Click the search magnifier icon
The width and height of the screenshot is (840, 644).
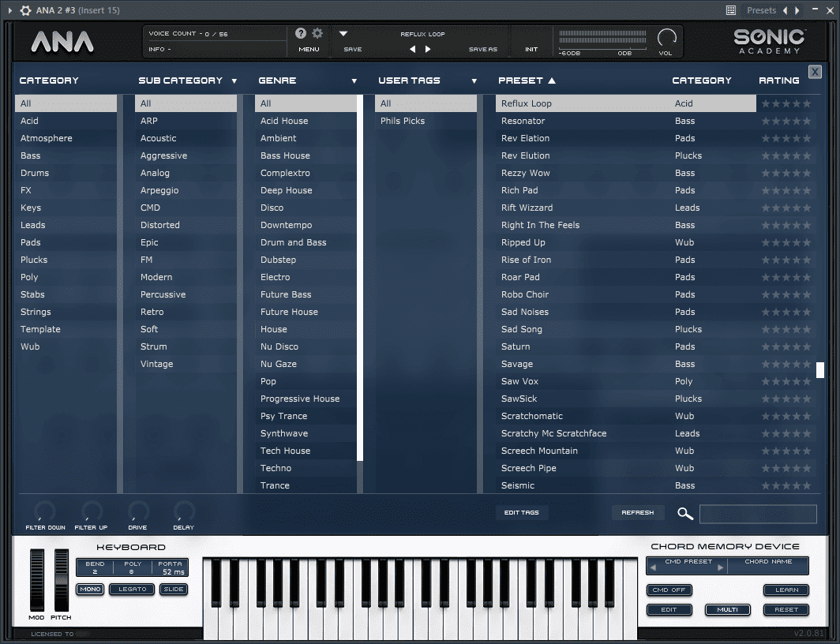(x=685, y=513)
